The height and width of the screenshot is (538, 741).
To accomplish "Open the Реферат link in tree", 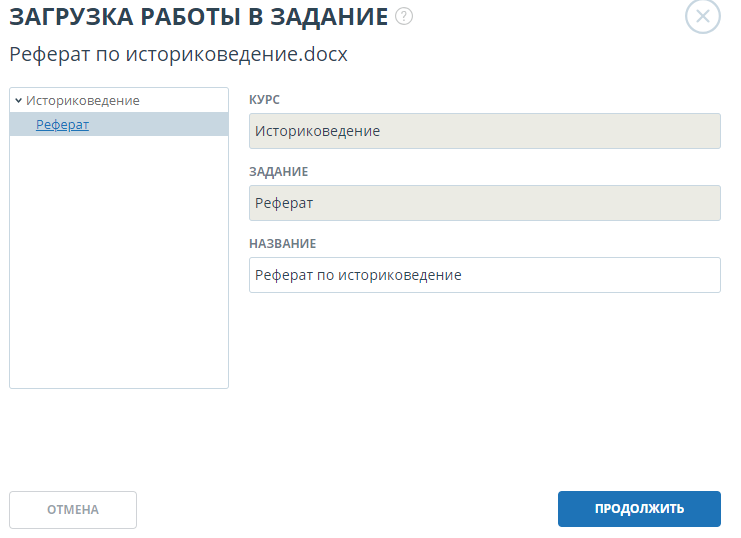I will coord(62,124).
